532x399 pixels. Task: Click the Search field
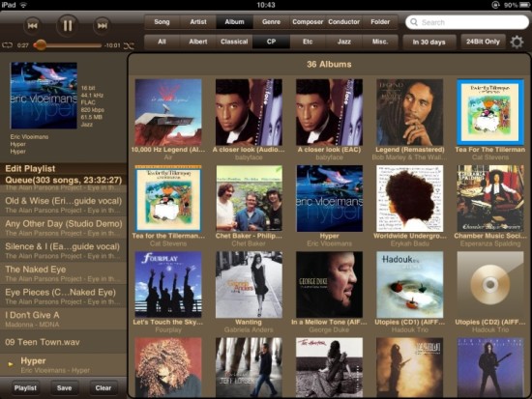pos(467,22)
